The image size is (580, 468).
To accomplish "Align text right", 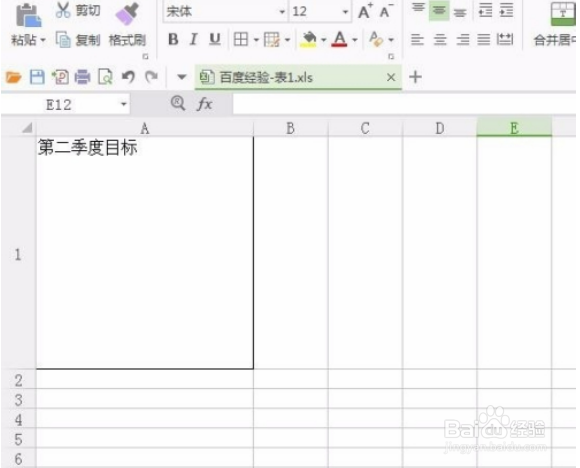I will (462, 39).
